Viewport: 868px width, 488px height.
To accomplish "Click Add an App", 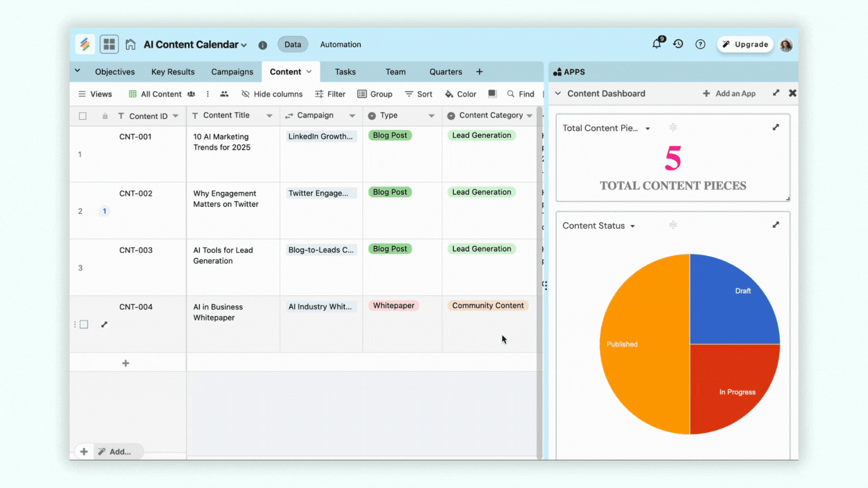I will point(729,93).
